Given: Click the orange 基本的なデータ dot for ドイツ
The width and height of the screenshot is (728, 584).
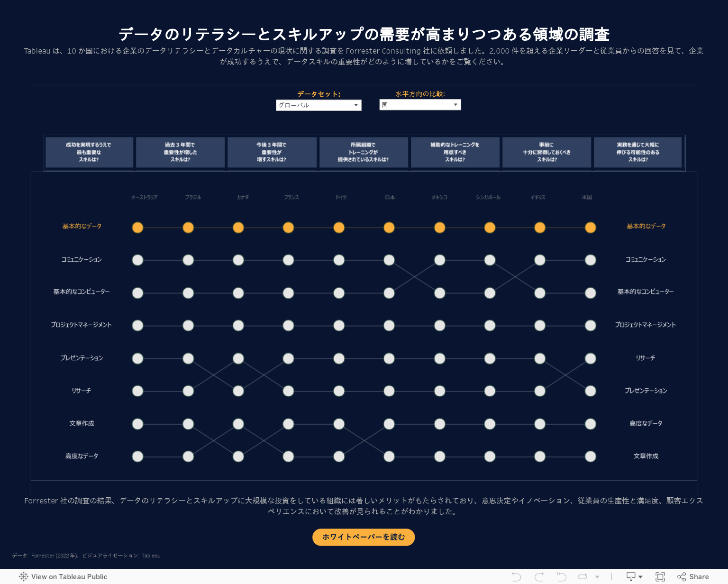Looking at the screenshot, I should coord(339,228).
